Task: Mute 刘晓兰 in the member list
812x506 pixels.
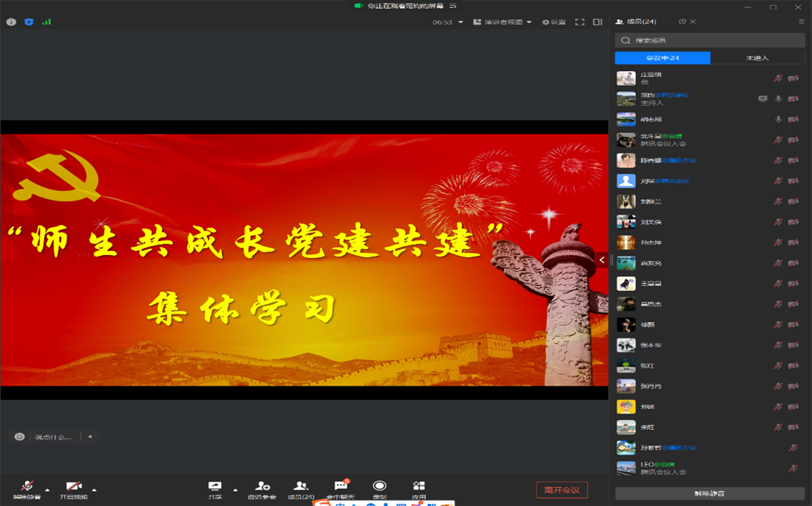Action: pyautogui.click(x=779, y=201)
